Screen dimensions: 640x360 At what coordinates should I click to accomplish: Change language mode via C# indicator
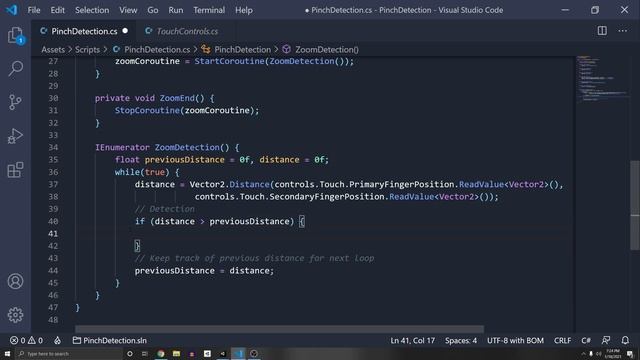[586, 340]
